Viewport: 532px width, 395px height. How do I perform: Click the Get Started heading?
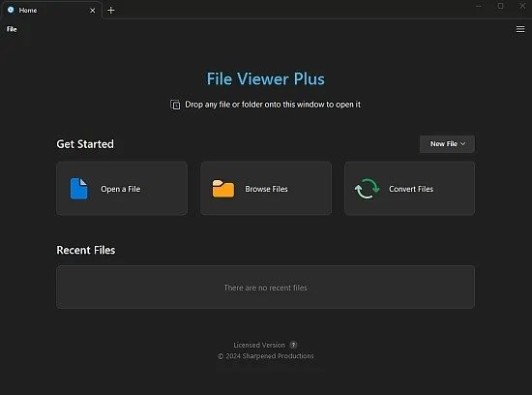[x=85, y=144]
